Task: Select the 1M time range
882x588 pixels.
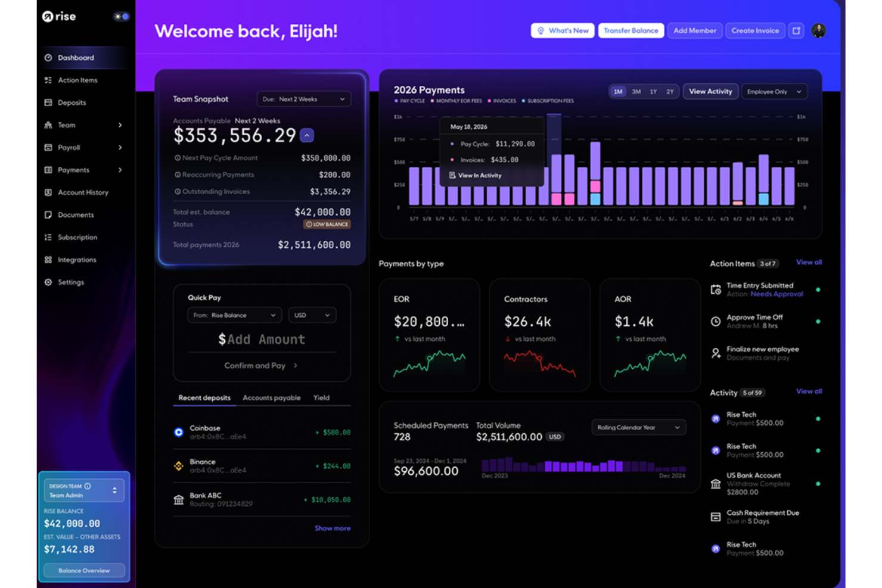Action: pyautogui.click(x=618, y=92)
